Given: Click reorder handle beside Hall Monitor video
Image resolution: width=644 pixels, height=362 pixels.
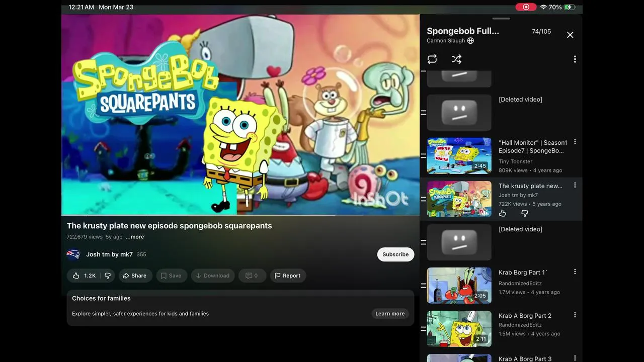Looking at the screenshot, I should click(423, 156).
